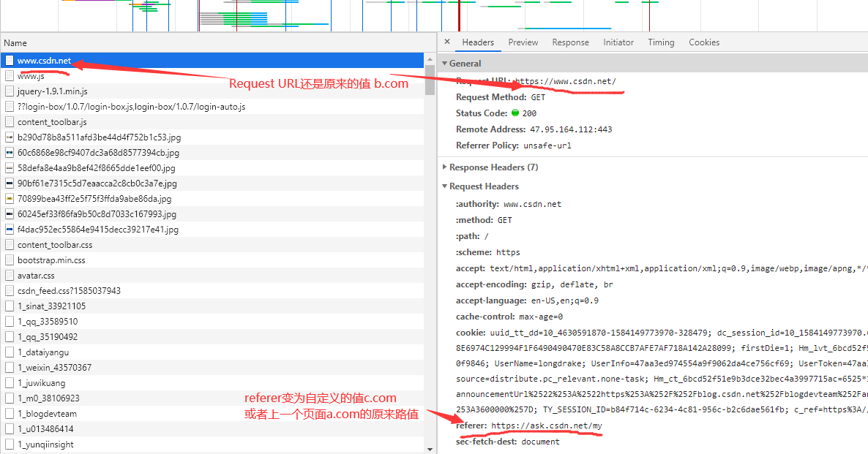868x454 pixels.
Task: Click the file icon beside 1_sinat_33921105
Action: (10, 306)
